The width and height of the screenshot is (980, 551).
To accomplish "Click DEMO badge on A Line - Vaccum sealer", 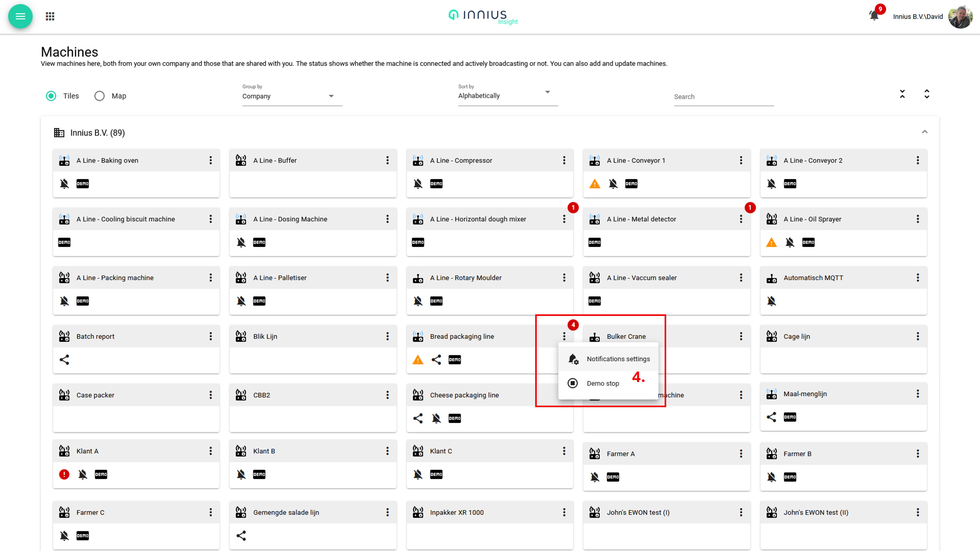I will pyautogui.click(x=595, y=301).
